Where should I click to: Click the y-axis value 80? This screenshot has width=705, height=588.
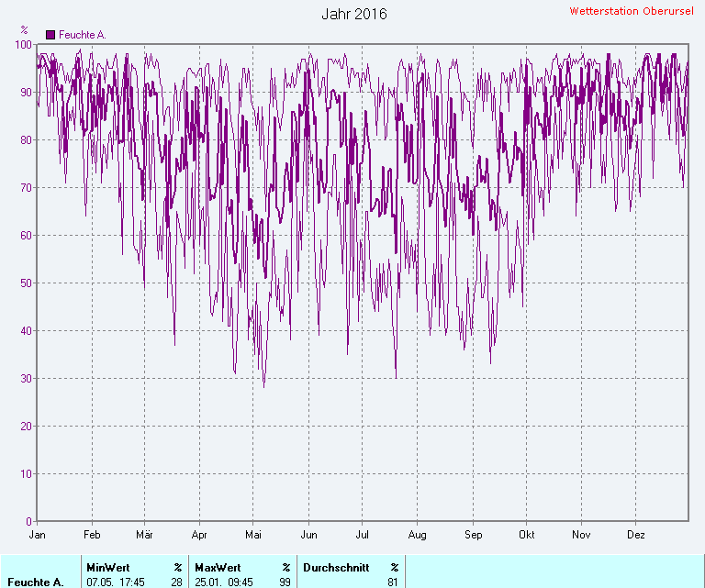tap(26, 139)
